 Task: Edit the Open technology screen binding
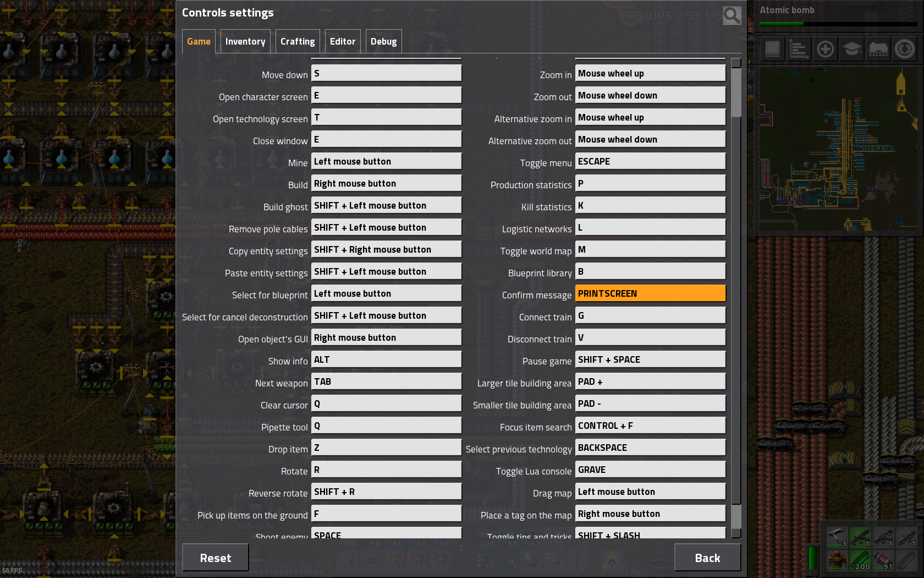click(x=386, y=117)
